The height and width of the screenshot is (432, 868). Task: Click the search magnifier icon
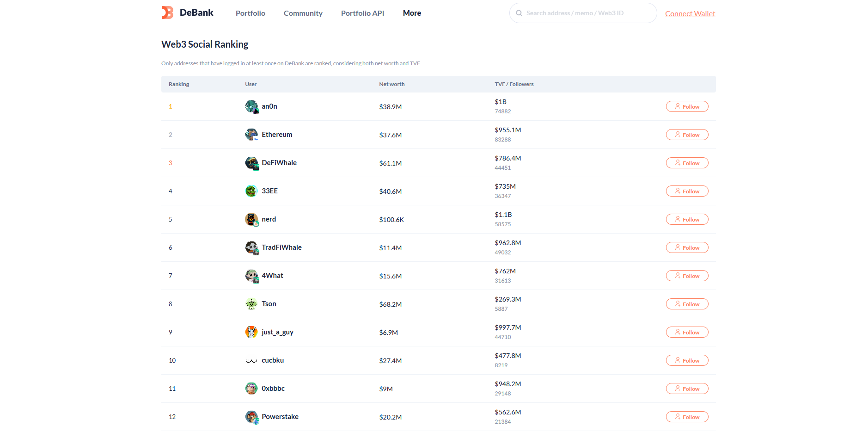(x=519, y=13)
